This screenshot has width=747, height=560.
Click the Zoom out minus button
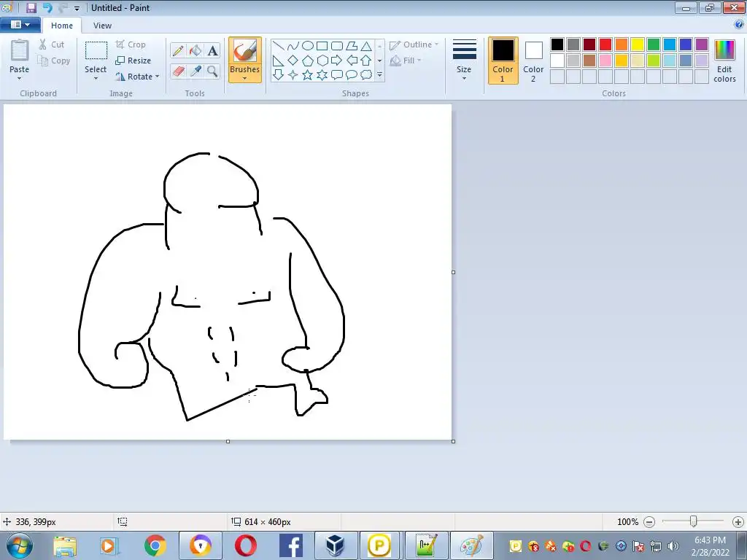point(649,522)
